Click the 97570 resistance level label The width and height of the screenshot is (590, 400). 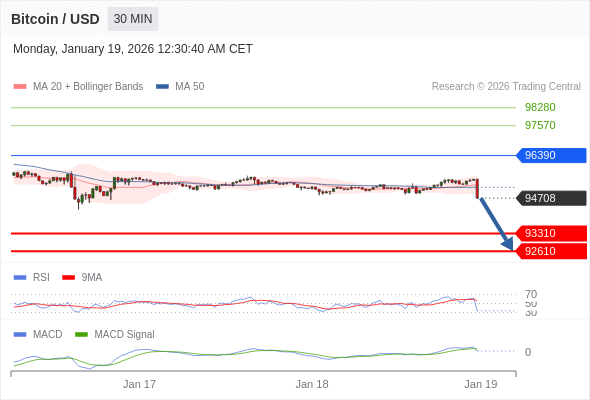(x=540, y=125)
